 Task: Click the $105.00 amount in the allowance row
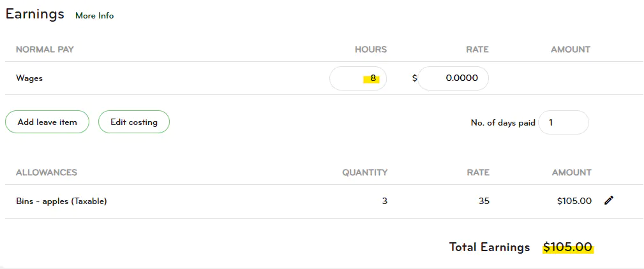(574, 201)
